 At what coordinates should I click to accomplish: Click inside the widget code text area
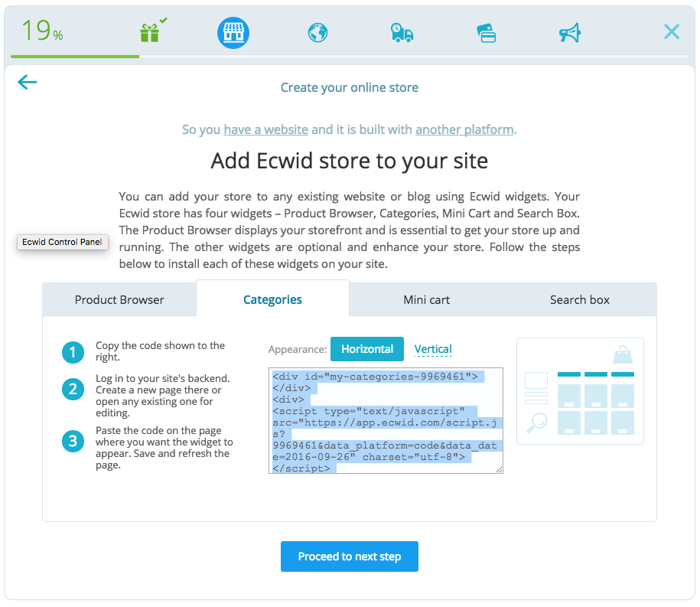pos(386,420)
